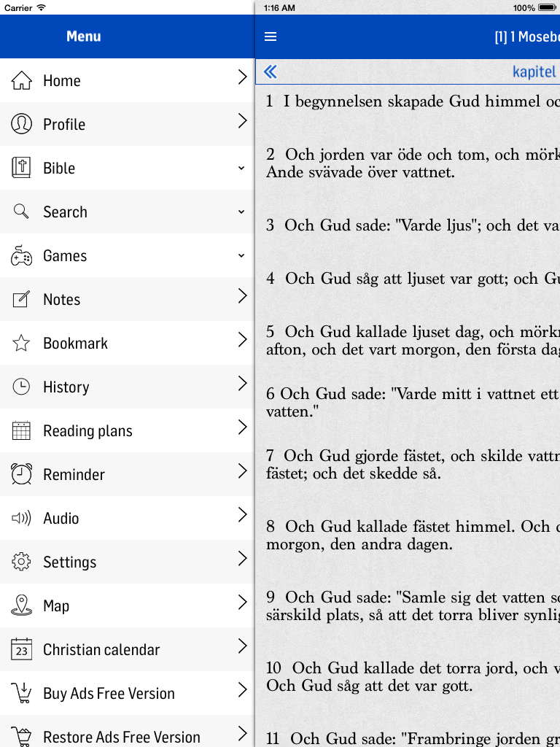This screenshot has width=560, height=747.
Task: Expand the Bible submenu chevron
Action: coord(241,168)
